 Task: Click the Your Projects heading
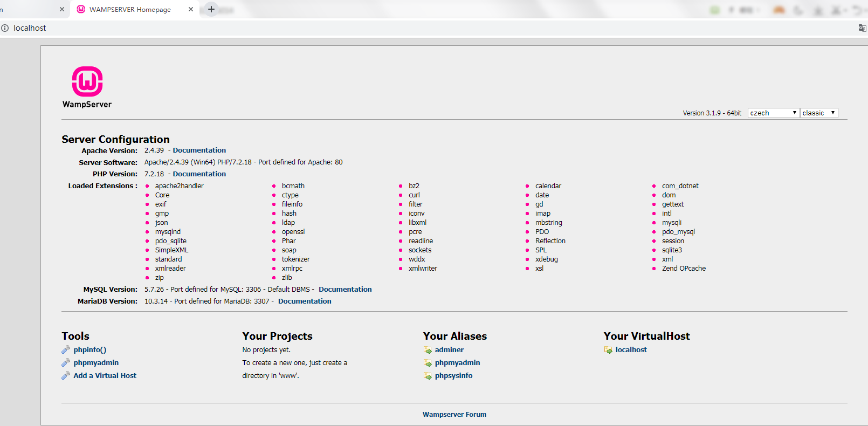[277, 336]
